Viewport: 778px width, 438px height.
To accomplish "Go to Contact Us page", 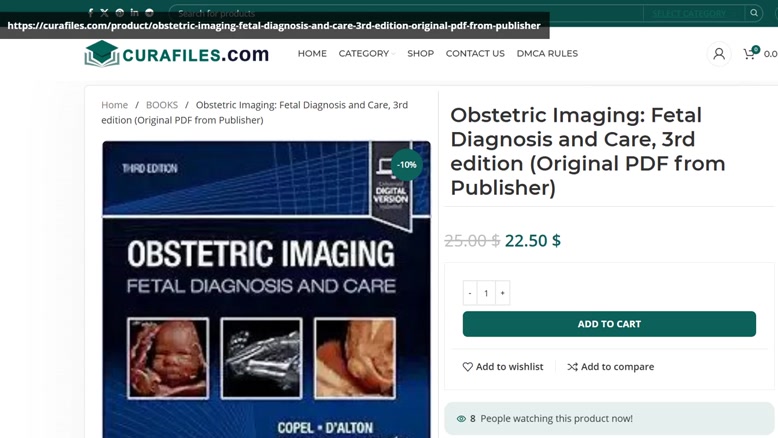I will (475, 54).
